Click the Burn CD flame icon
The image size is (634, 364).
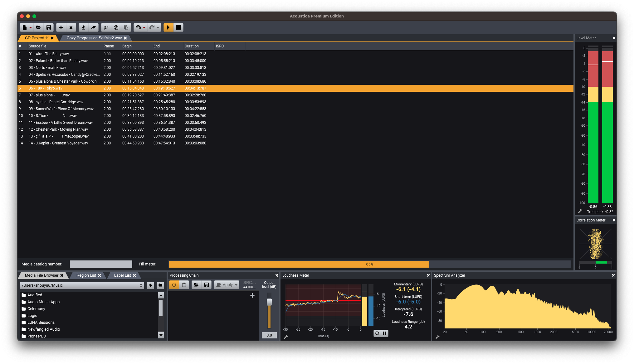pos(83,27)
